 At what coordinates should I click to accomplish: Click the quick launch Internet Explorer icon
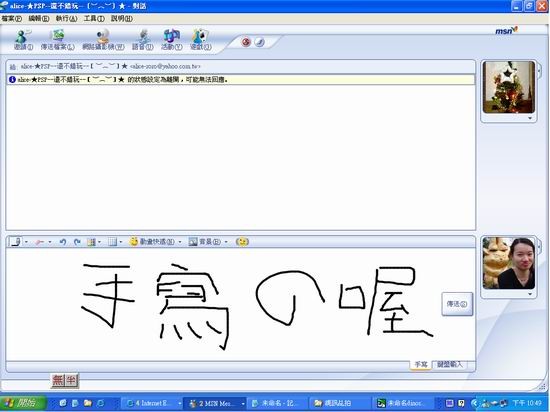pos(100,404)
